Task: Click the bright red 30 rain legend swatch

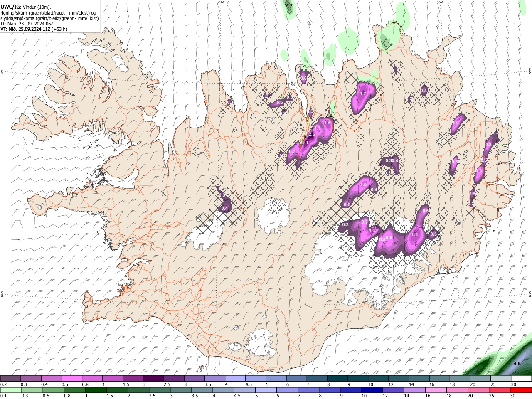Action: (x=521, y=390)
